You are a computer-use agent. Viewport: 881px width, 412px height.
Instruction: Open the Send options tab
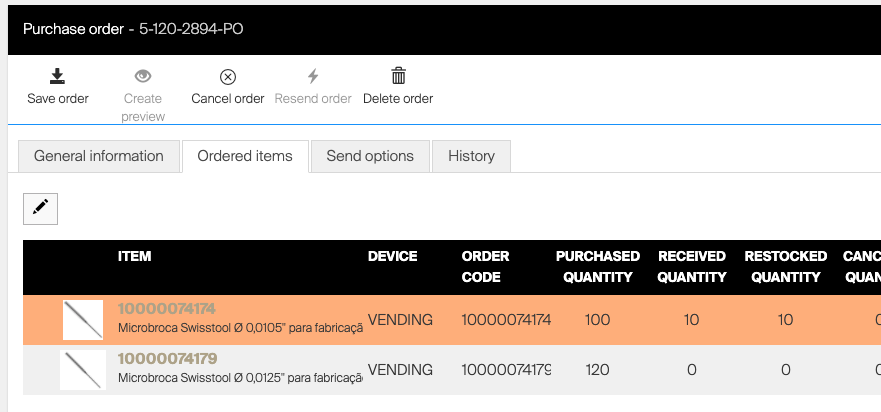point(370,156)
